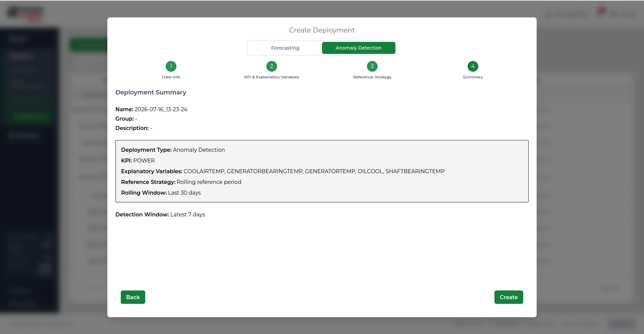
Task: Go to step 1 Data Info
Action: coord(171,66)
